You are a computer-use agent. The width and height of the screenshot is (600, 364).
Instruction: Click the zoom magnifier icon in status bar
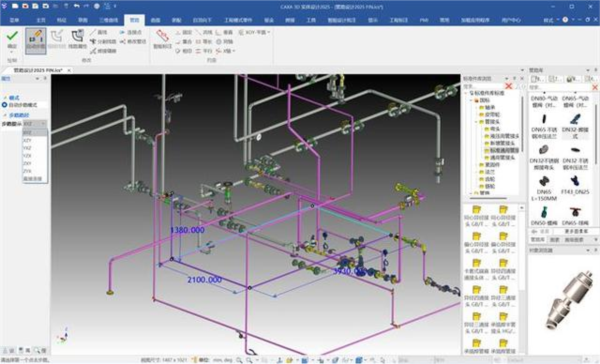pyautogui.click(x=239, y=360)
